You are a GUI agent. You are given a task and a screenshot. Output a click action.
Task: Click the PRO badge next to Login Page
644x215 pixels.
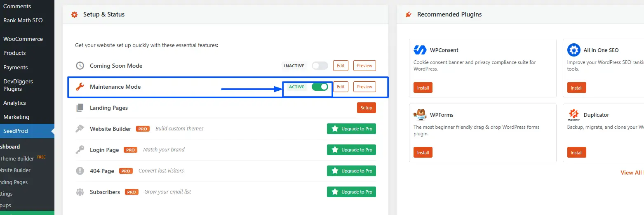pos(131,150)
